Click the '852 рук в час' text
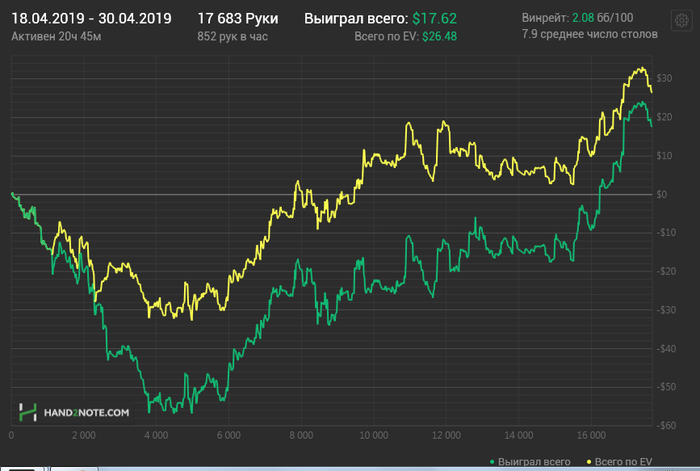The width and height of the screenshot is (700, 471). [x=233, y=37]
